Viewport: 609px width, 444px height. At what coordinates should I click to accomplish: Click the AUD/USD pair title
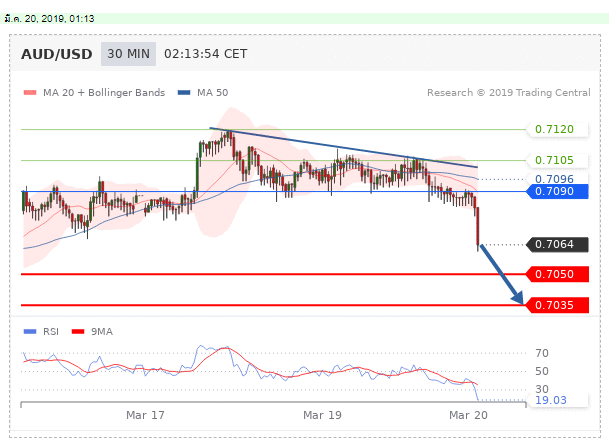click(x=57, y=54)
